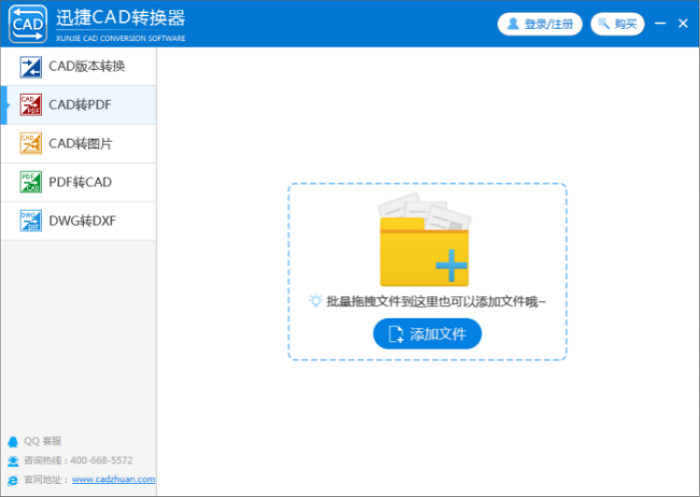Click the 迅捷CAD转换器 title text
This screenshot has height=497, width=700.
coord(121,18)
